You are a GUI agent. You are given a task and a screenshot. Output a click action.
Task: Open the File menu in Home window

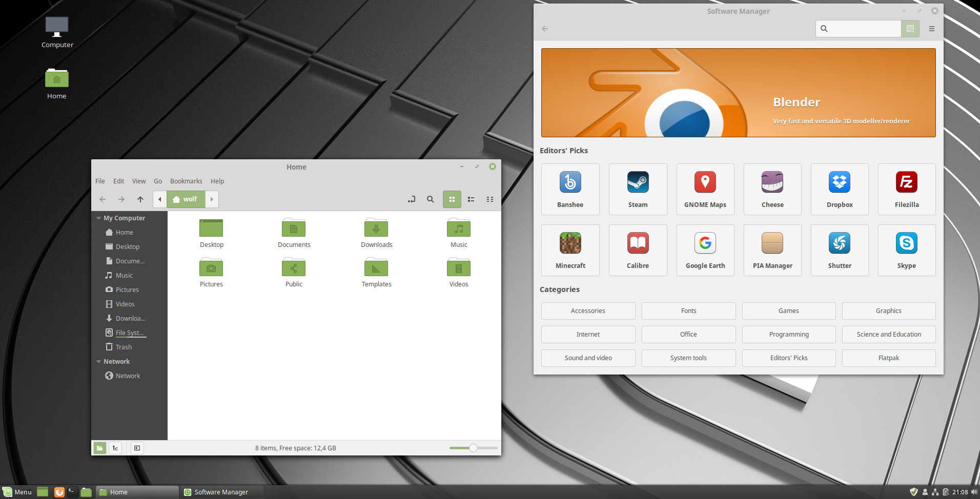click(x=100, y=181)
